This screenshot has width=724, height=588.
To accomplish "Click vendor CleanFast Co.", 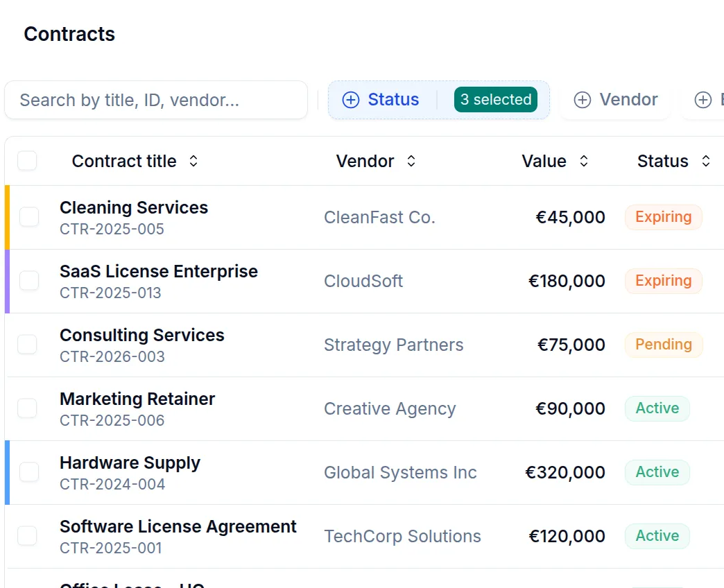I will point(379,217).
